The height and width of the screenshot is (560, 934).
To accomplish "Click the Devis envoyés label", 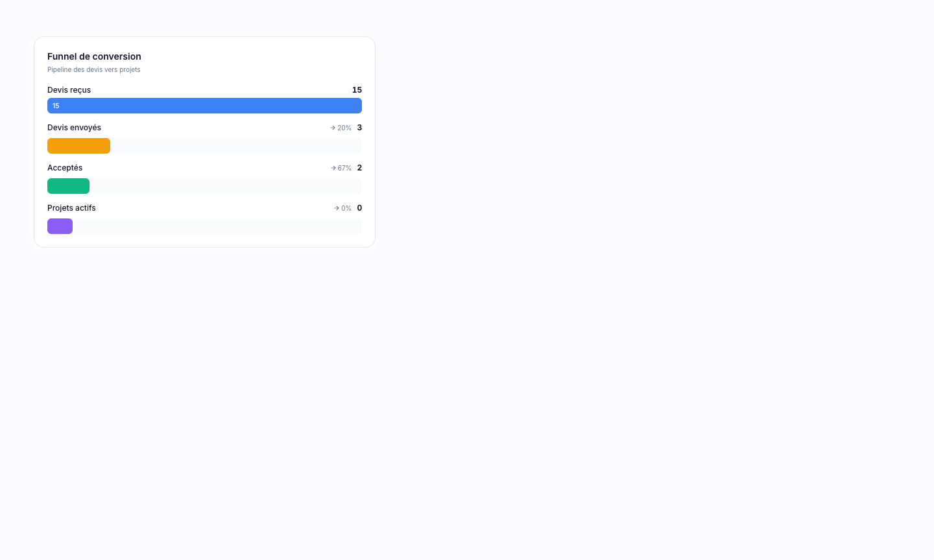I will 74,128.
